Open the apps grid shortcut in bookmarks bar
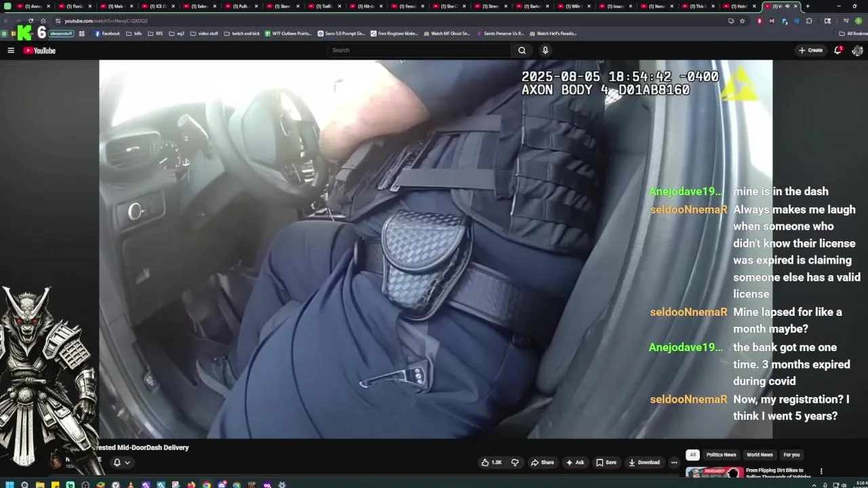 tap(81, 33)
